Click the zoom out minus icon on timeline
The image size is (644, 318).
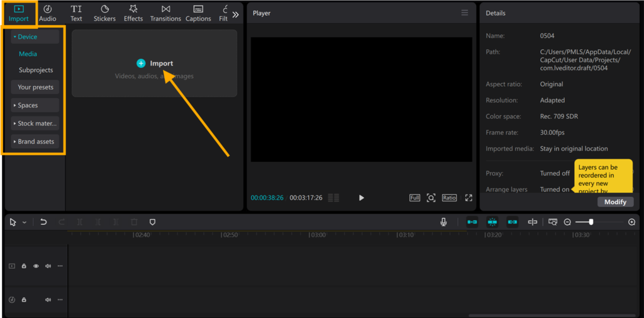(567, 222)
